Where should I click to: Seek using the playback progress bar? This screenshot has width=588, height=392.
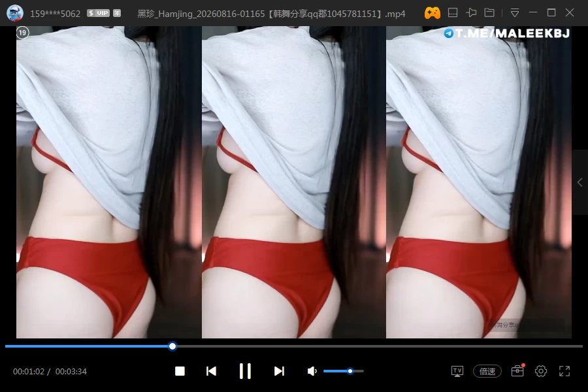pyautogui.click(x=293, y=346)
